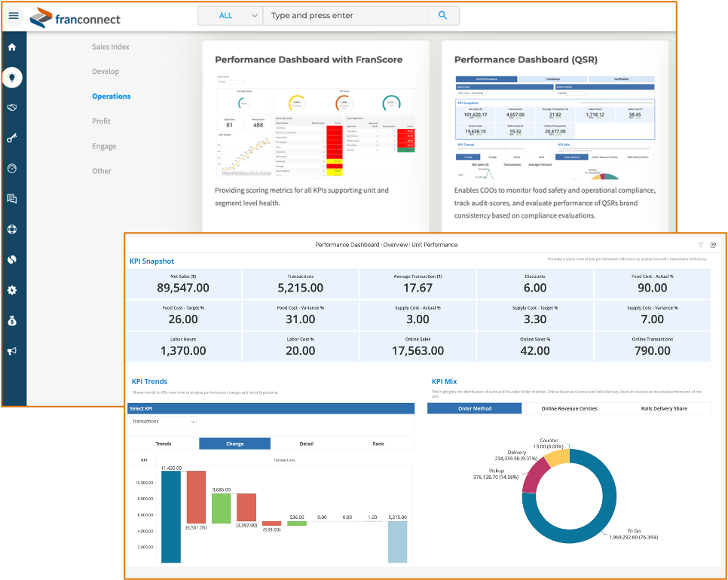The width and height of the screenshot is (728, 580).
Task: Switch to the Trends tab
Action: point(164,444)
